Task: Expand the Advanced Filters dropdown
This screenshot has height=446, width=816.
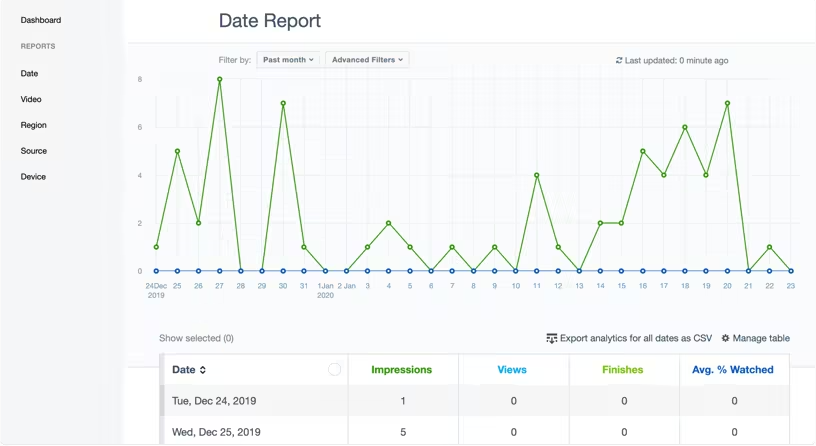Action: (367, 60)
